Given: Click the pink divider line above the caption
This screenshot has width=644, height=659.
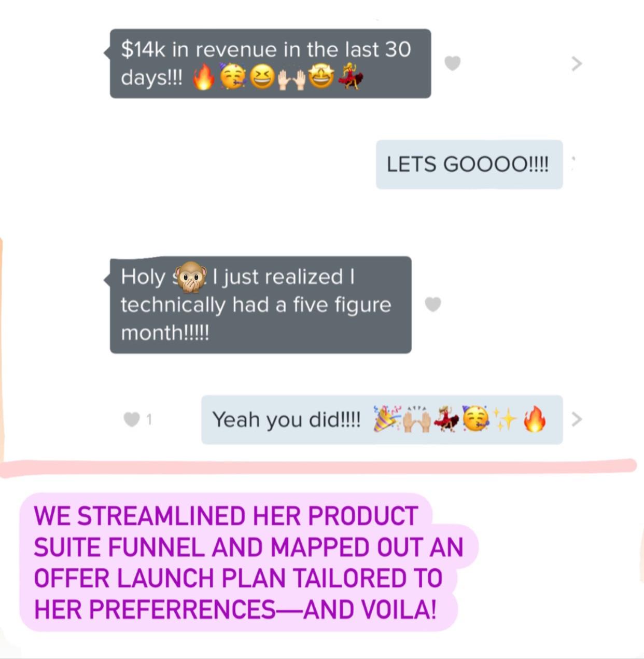Looking at the screenshot, I should tap(318, 466).
